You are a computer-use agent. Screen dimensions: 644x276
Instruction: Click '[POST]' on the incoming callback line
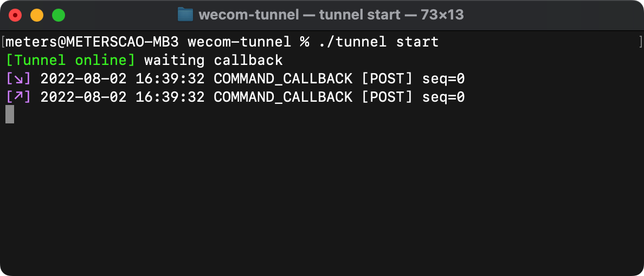coord(387,78)
